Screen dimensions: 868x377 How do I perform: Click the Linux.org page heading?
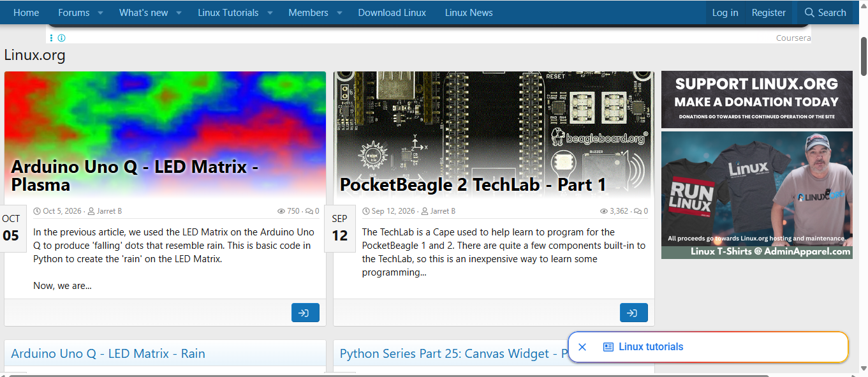(35, 55)
